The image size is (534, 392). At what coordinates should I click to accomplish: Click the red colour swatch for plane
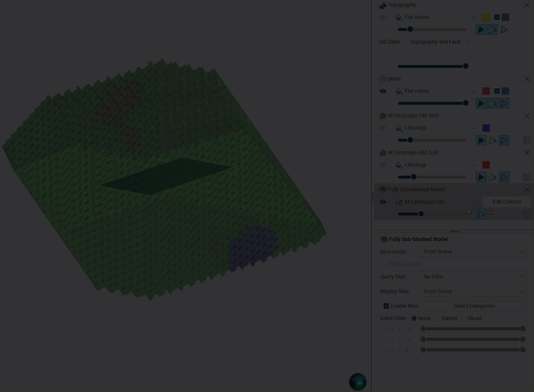point(486,91)
